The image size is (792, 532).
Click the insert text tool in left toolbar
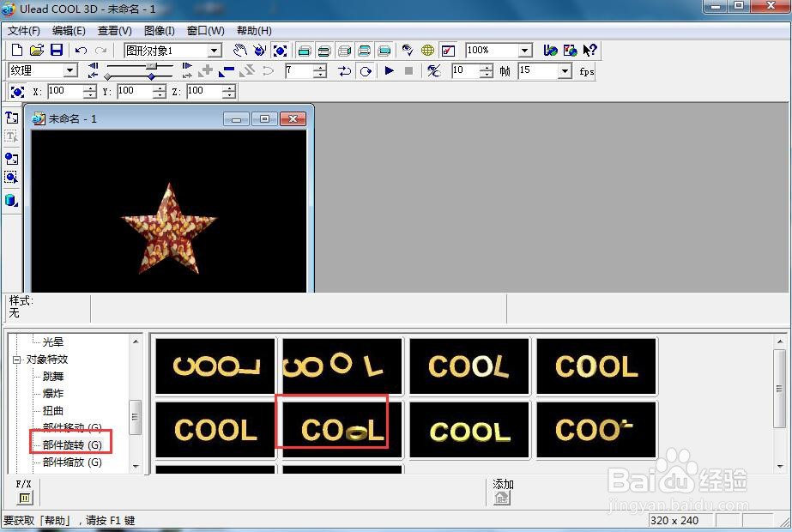[12, 118]
